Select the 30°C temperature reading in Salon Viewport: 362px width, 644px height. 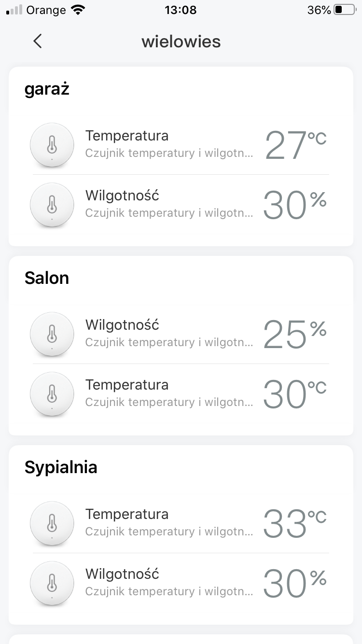click(295, 394)
